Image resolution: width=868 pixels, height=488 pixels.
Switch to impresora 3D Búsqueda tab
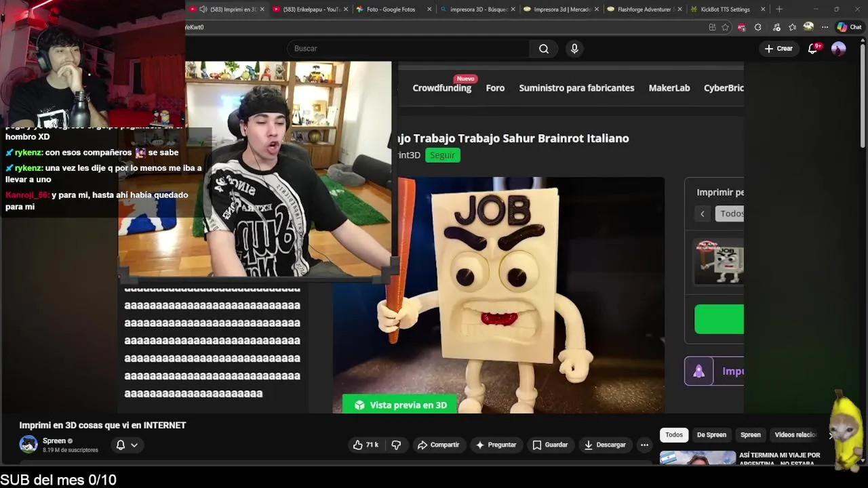[x=479, y=9]
